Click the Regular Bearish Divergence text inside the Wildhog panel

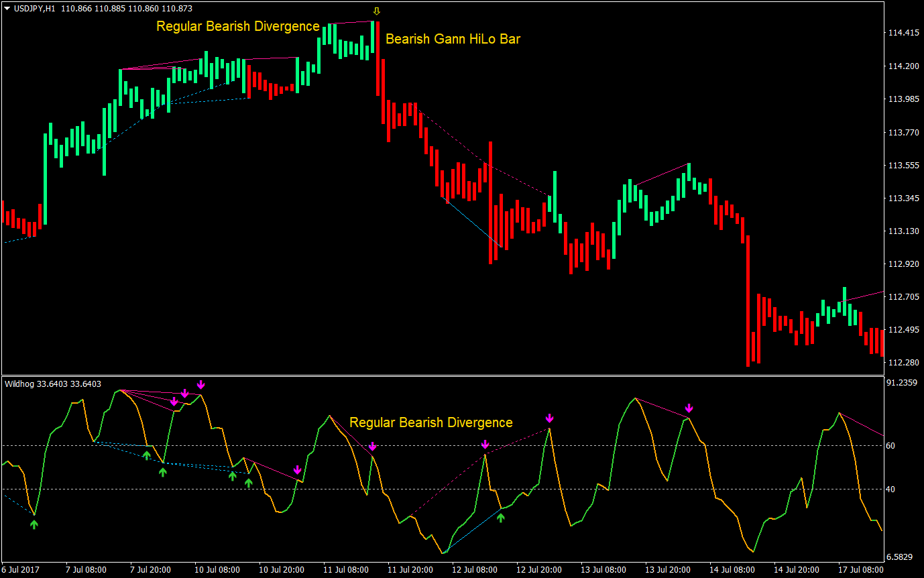coord(431,422)
